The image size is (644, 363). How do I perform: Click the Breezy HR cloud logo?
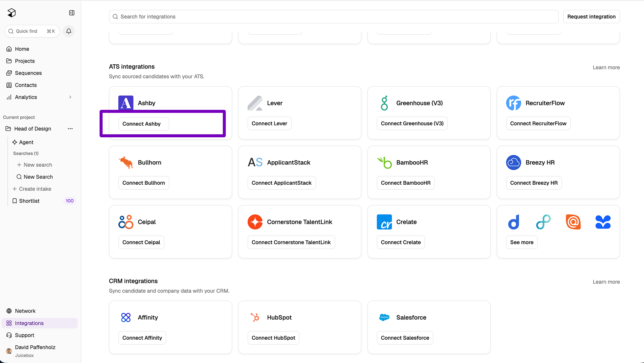pos(514,163)
